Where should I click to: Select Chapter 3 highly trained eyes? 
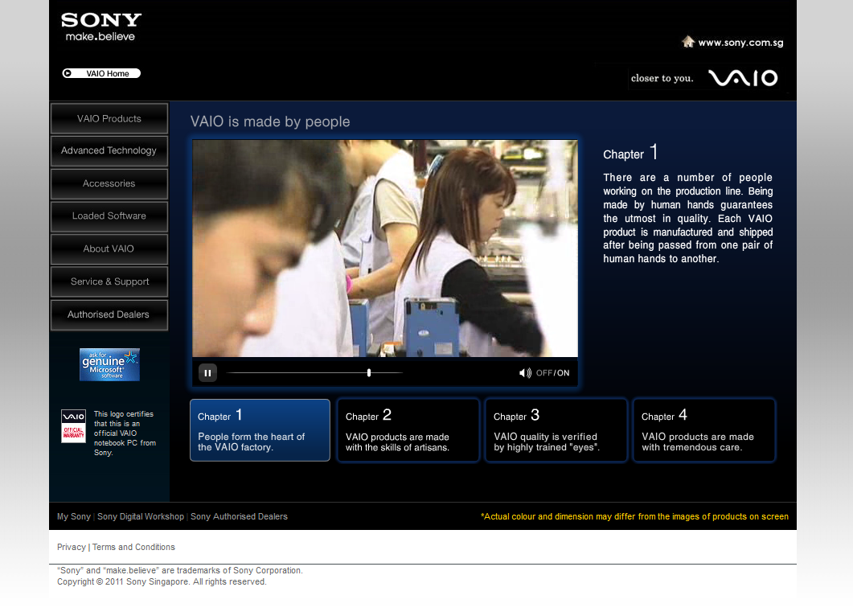[x=556, y=430]
